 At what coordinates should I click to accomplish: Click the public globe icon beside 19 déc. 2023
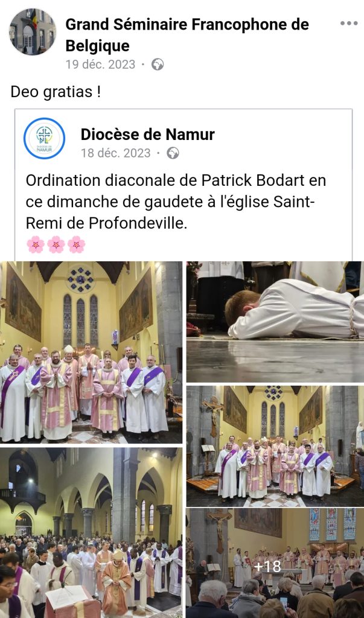[x=158, y=64]
